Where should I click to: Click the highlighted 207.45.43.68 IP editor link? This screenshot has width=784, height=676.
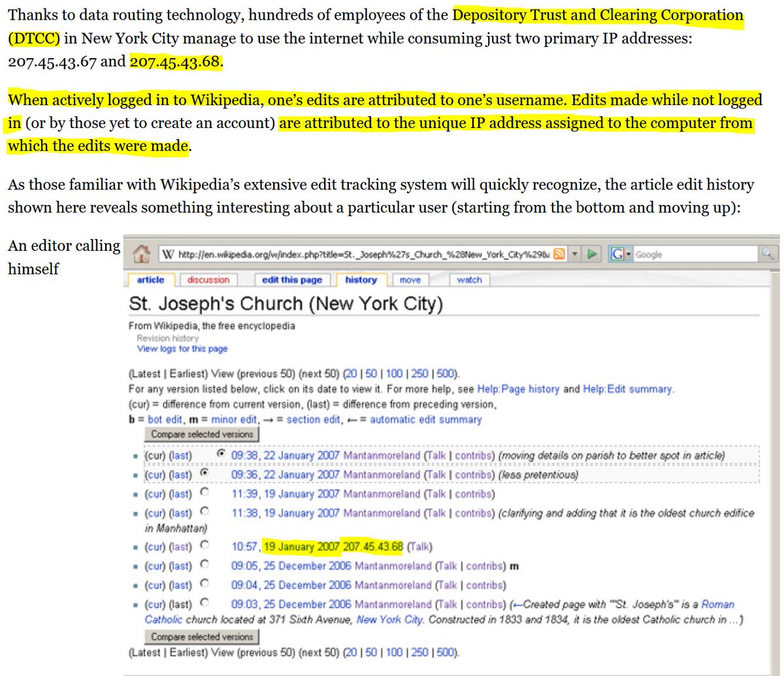tap(373, 547)
